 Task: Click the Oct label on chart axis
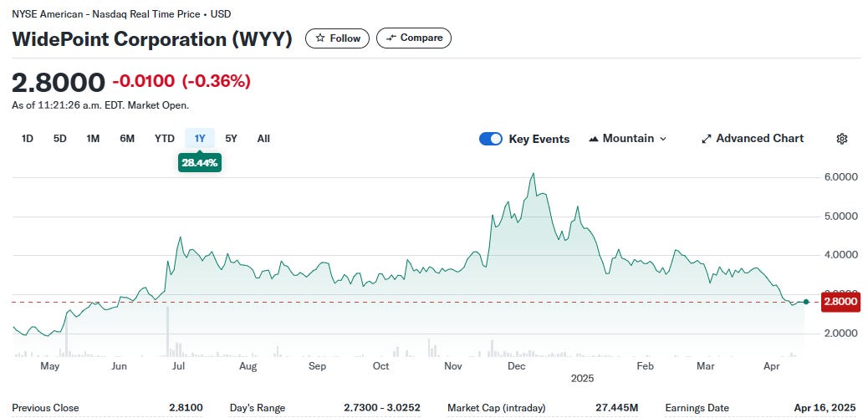[380, 366]
